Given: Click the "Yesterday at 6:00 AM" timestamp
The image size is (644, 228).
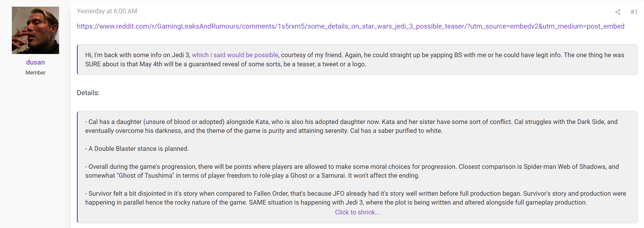Looking at the screenshot, I should [x=107, y=11].
